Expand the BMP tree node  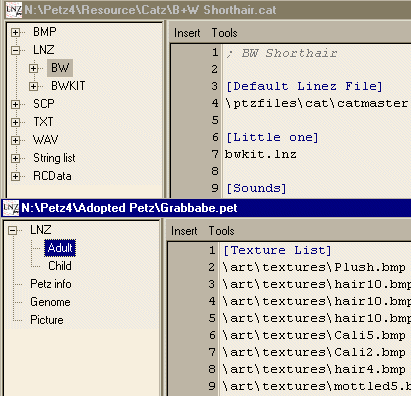pos(15,32)
